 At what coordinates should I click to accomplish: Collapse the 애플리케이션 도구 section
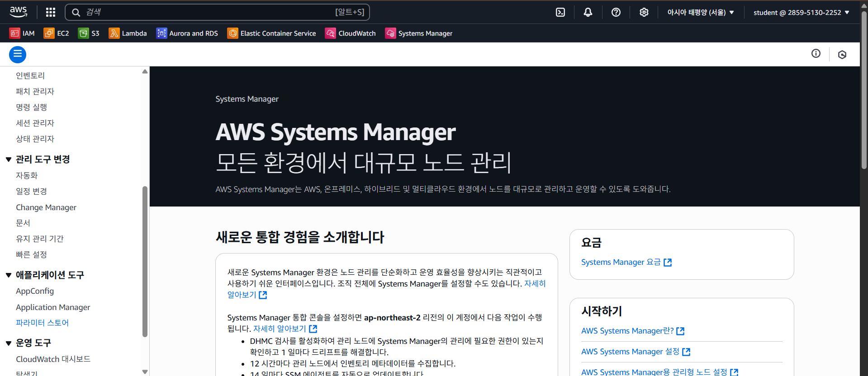point(9,275)
